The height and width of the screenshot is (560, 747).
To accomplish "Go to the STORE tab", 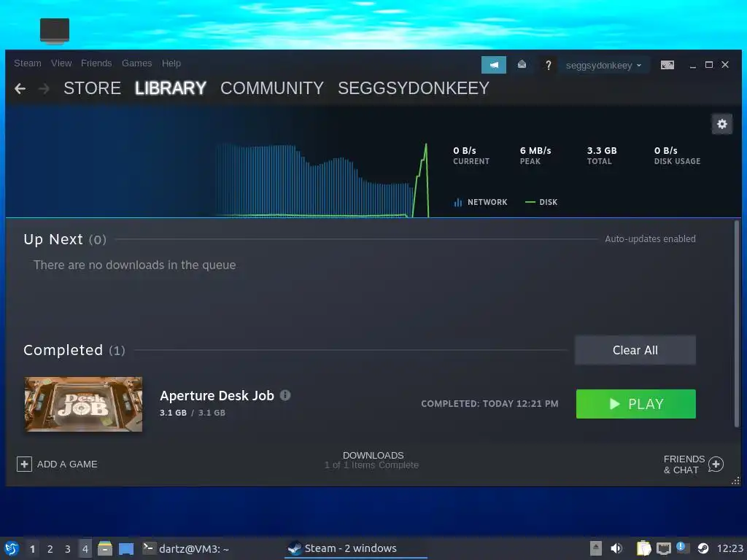I will [x=93, y=88].
